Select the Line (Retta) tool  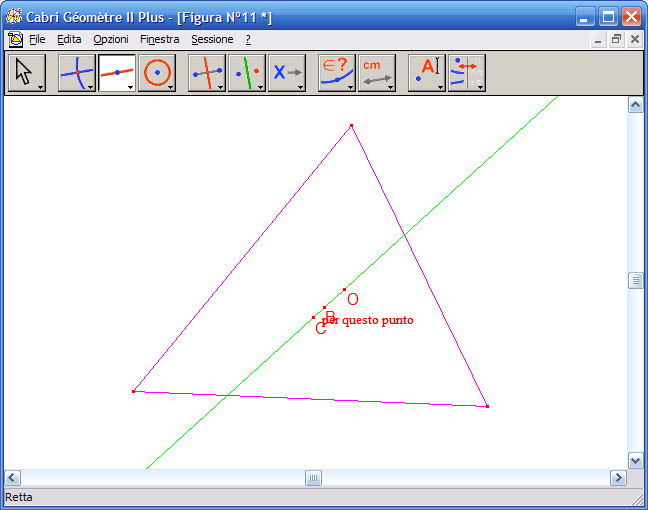[x=117, y=73]
